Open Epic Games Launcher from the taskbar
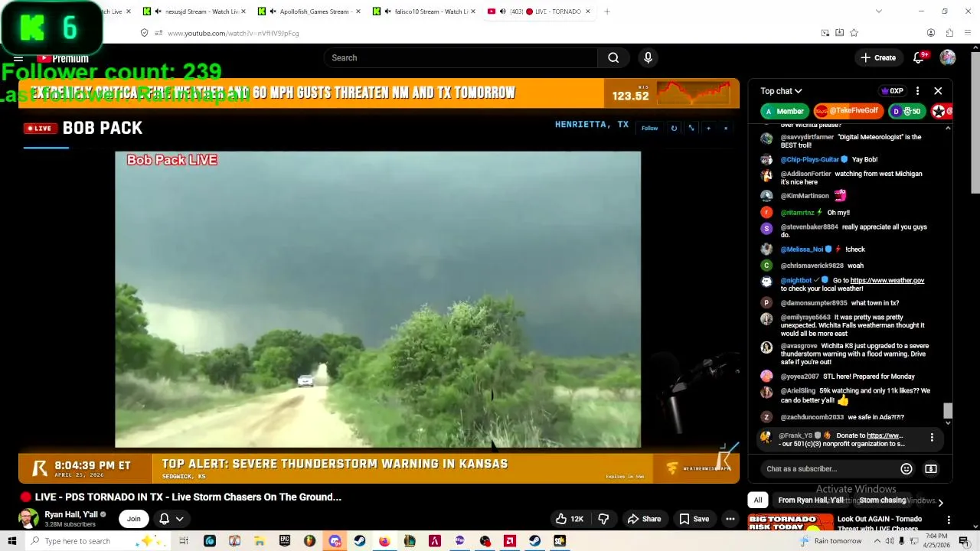Viewport: 980px width, 551px height. (x=285, y=541)
